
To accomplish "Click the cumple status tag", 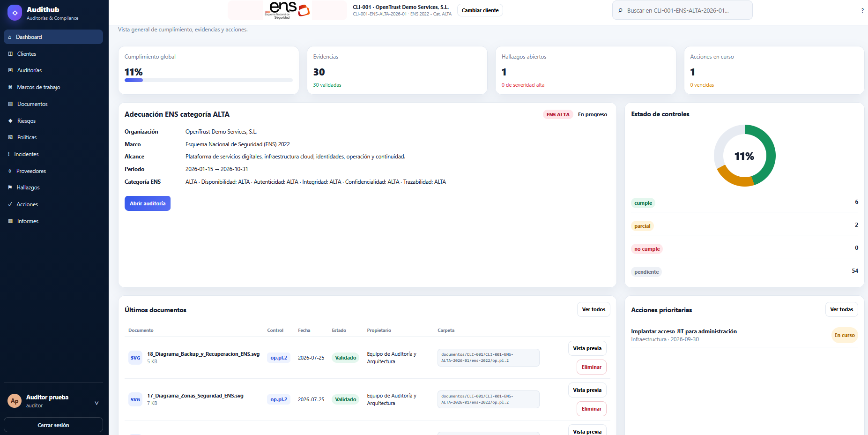I will 643,203.
